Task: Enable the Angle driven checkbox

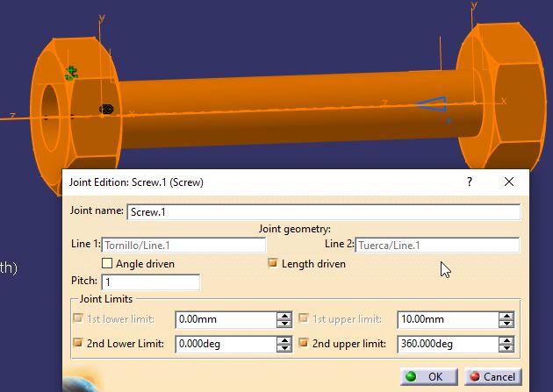Action: [107, 263]
